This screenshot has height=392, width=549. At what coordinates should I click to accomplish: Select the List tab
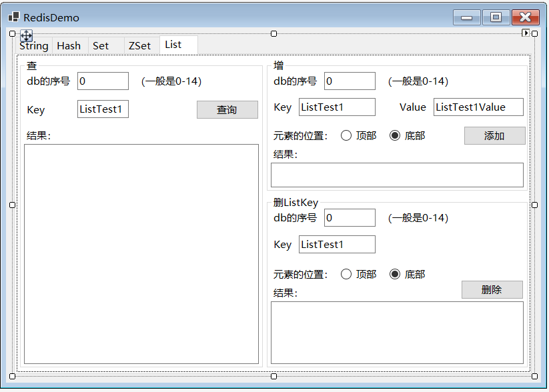click(179, 45)
